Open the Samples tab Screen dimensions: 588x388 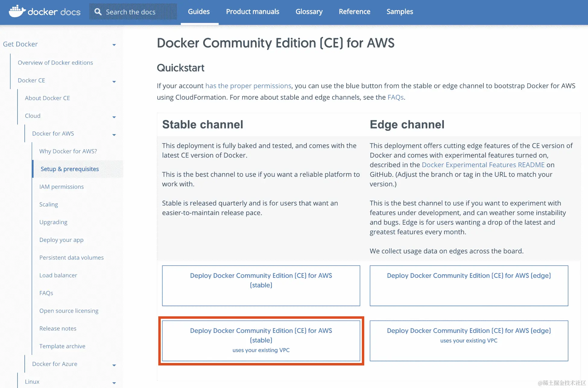pyautogui.click(x=400, y=12)
